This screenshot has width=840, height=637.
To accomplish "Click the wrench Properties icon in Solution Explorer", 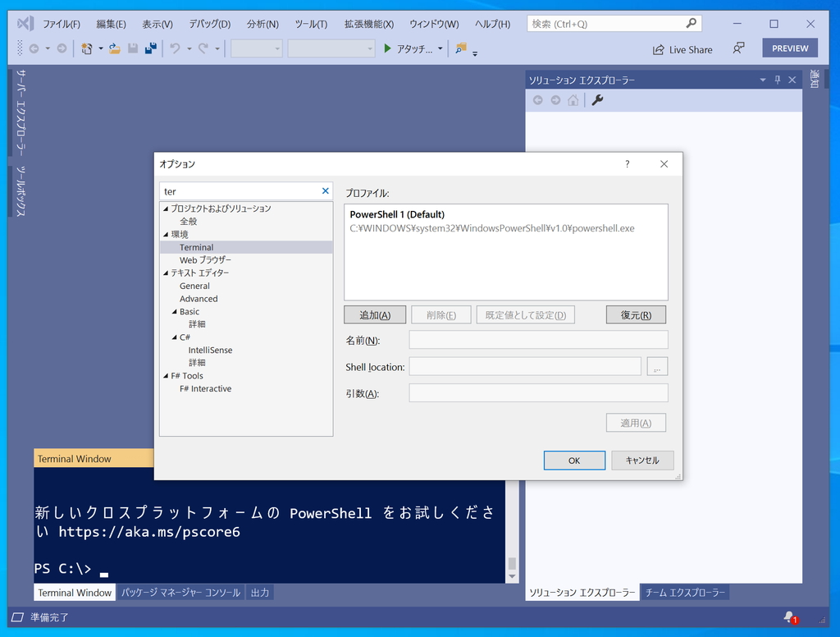I will click(596, 99).
